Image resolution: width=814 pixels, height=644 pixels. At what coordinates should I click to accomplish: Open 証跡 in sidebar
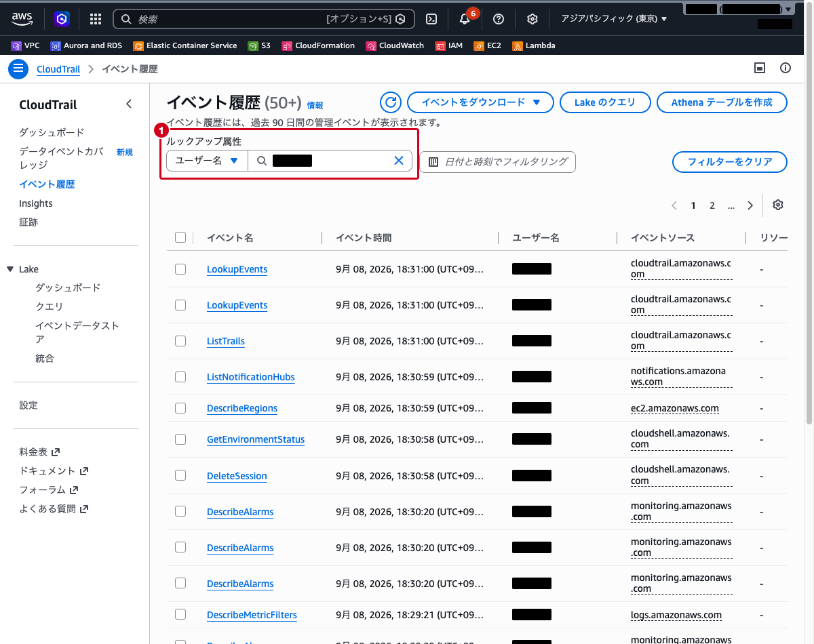(28, 222)
